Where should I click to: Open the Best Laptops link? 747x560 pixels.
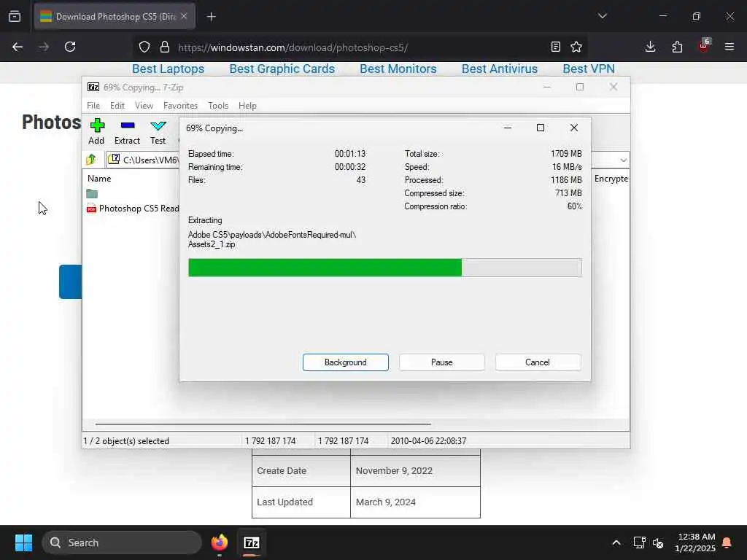point(169,69)
